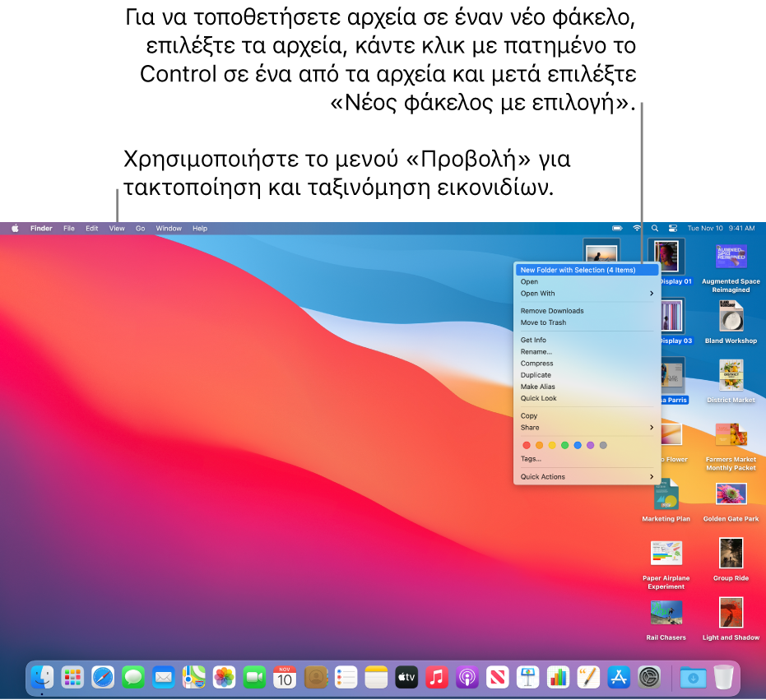Apply the blue tag color
Viewport: 766px width, 700px height.
pyautogui.click(x=578, y=446)
